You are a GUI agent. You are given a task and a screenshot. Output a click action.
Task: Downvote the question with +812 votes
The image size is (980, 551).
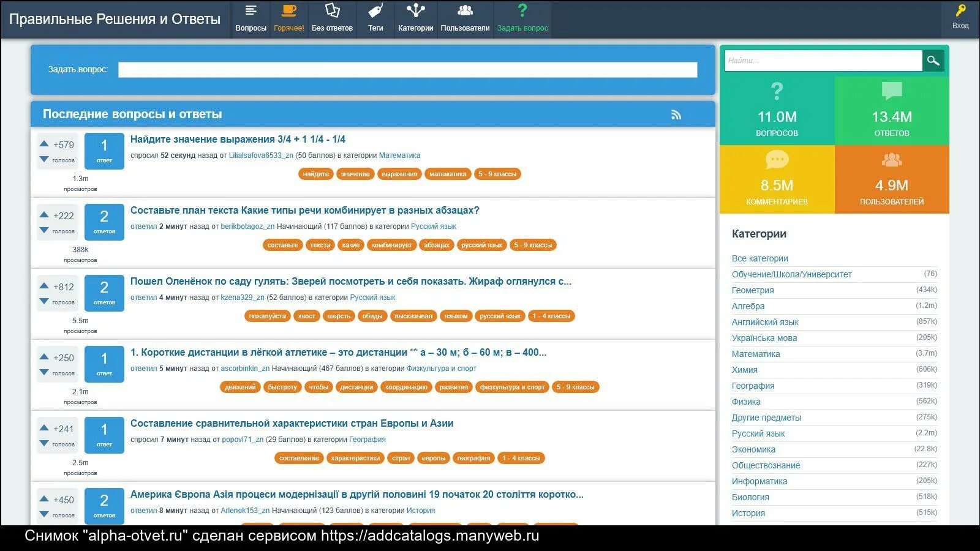tap(44, 301)
